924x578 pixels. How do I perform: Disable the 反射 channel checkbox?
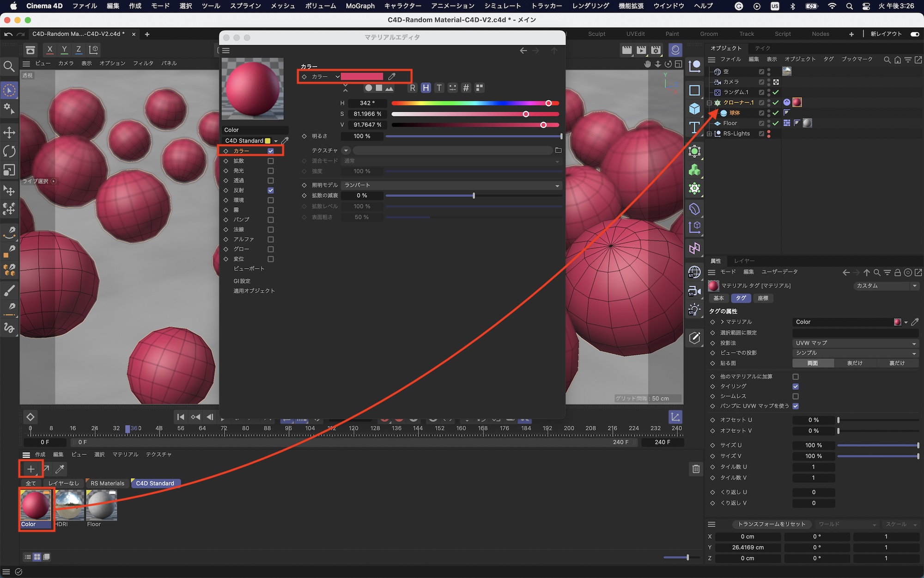tap(271, 191)
